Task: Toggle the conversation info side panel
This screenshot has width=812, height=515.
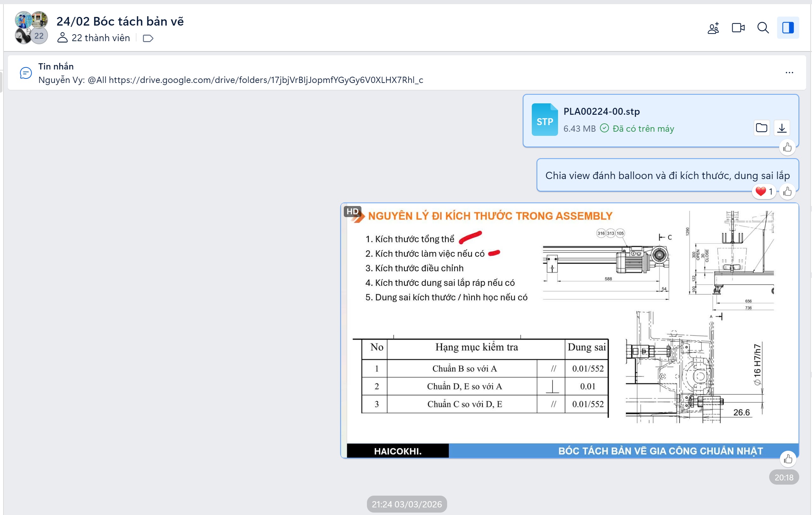Action: (x=788, y=28)
